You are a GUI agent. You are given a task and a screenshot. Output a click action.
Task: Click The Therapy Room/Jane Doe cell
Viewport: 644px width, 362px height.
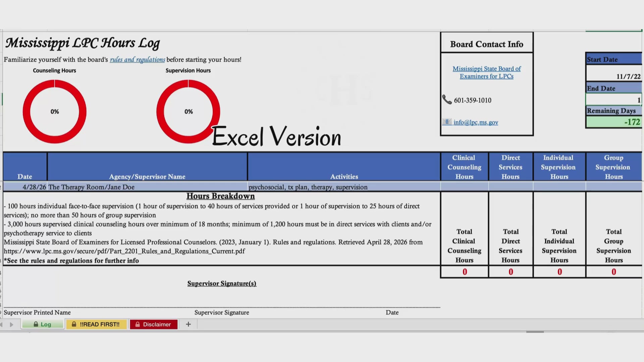click(x=147, y=187)
